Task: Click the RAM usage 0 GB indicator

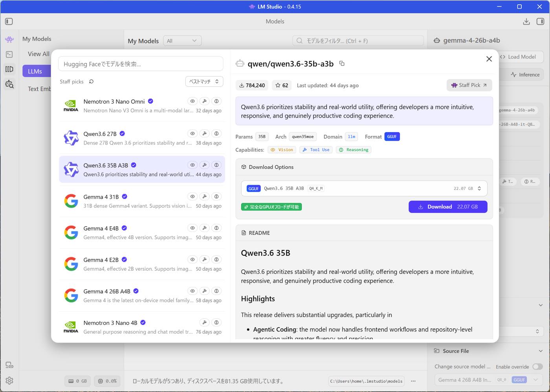Action: (78, 381)
